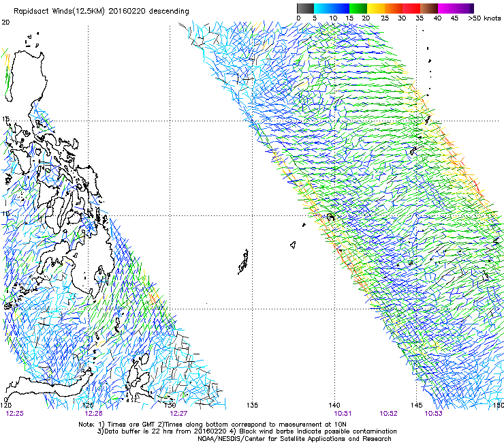Click the red 30-35 knots color segment
The image size is (504, 443).
[411, 8]
